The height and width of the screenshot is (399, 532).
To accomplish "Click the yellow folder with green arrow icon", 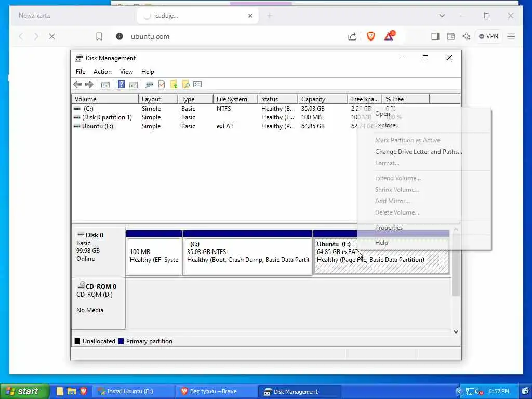I will click(x=174, y=84).
